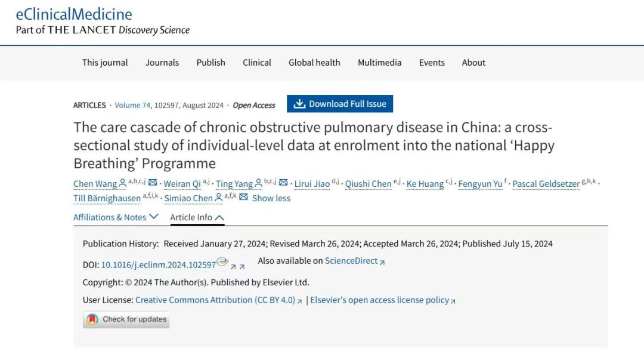Click the external link arrow after ScienceDirect
Viewport: 644px width, 354px height.
coord(382,262)
